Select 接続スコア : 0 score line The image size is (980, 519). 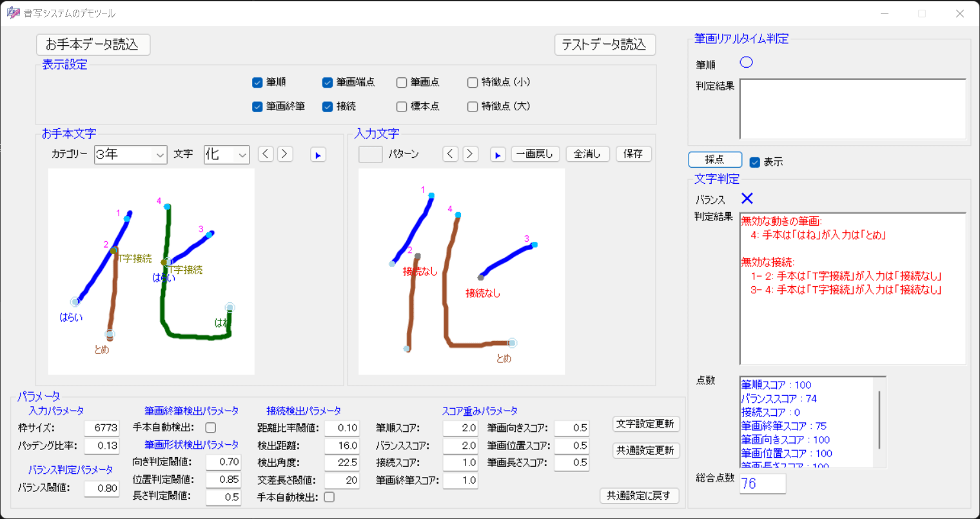(x=770, y=412)
